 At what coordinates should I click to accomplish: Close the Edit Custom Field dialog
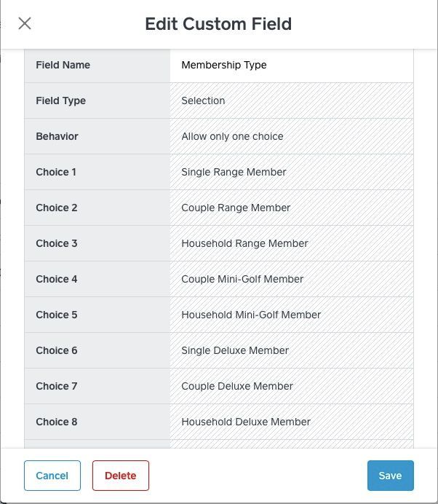[25, 23]
